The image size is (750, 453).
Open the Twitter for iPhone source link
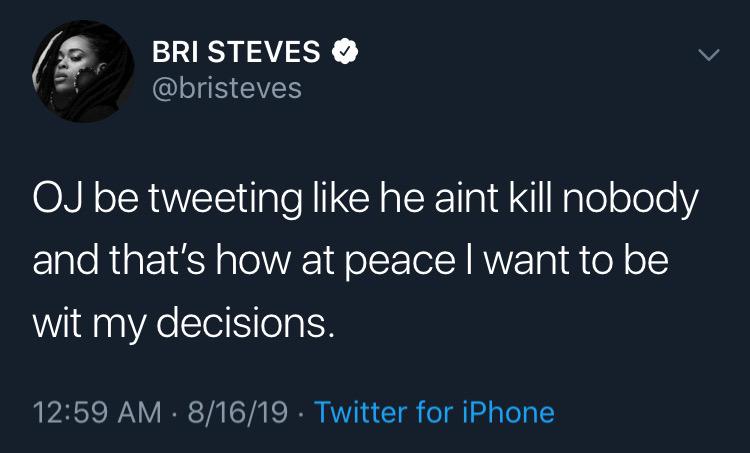(435, 411)
